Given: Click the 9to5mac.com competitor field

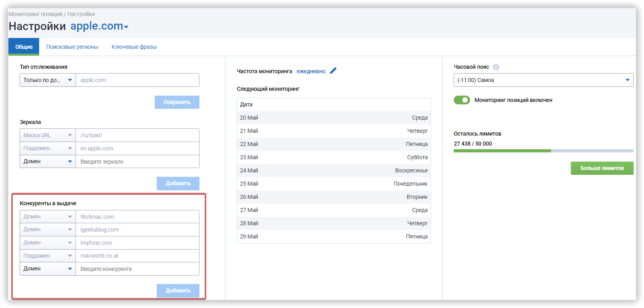Looking at the screenshot, I should 138,217.
